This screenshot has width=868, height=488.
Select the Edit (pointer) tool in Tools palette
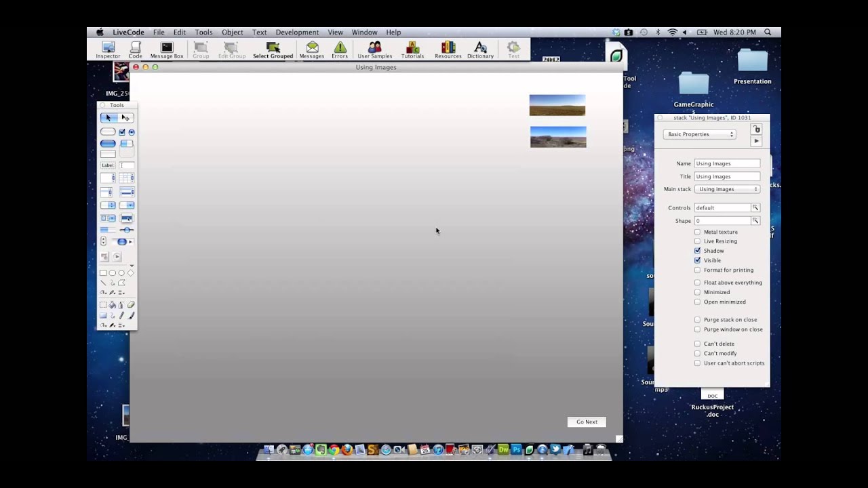[125, 118]
